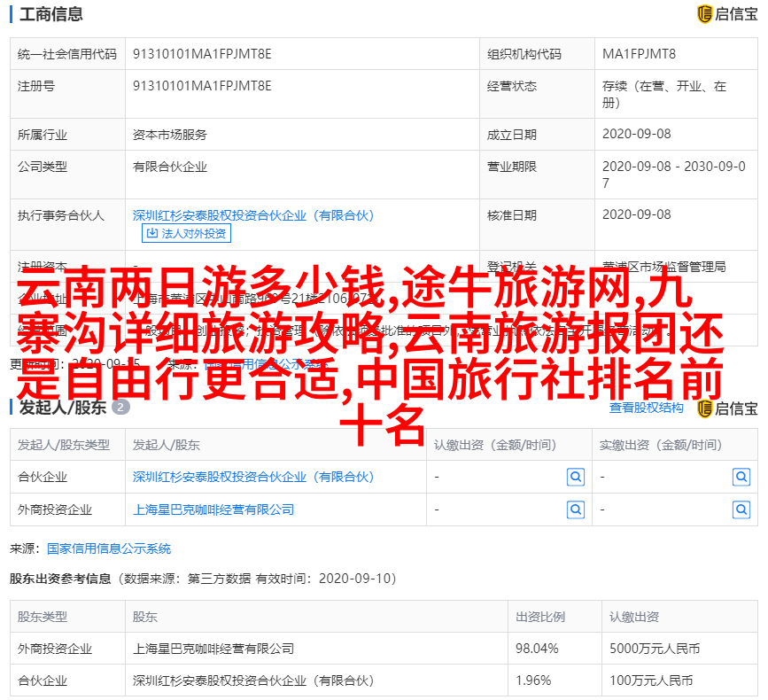This screenshot has width=768, height=700.
Task: Click the 启信宝 logo beside 工商信息 heading
Action: tap(726, 13)
